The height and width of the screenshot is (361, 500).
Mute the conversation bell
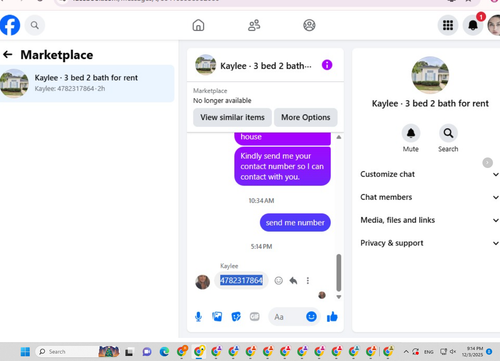[x=411, y=133]
